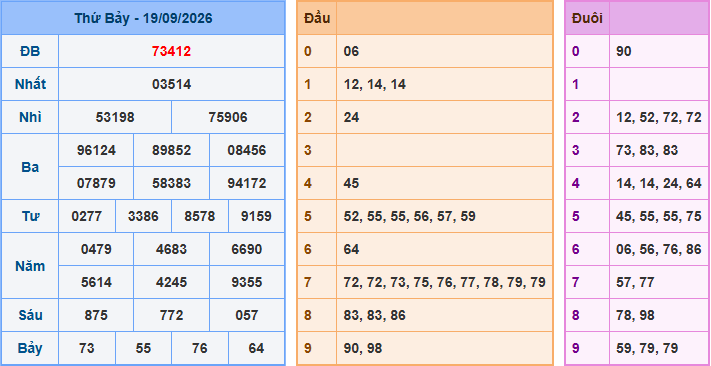Select Năm prize number 4245
The width and height of the screenshot is (711, 366).
[171, 283]
